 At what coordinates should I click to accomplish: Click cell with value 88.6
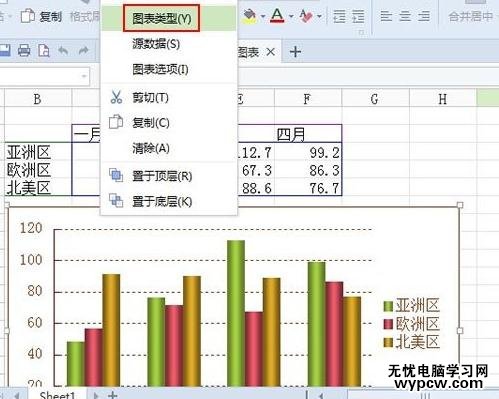pos(256,188)
